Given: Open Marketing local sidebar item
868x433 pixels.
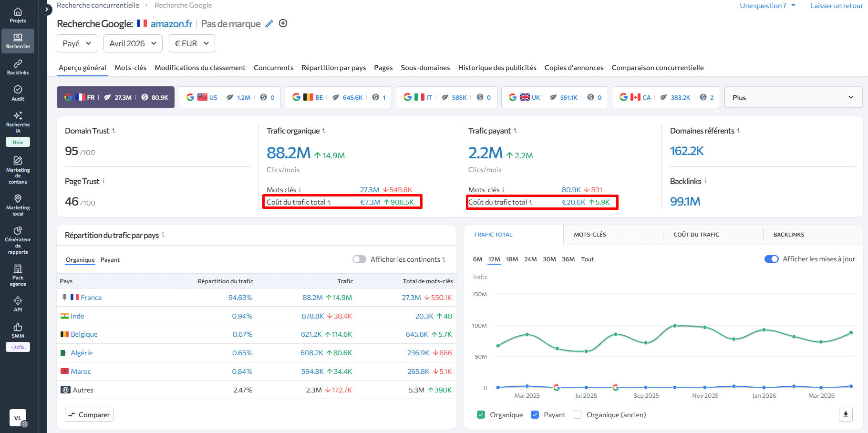Looking at the screenshot, I should tap(18, 205).
